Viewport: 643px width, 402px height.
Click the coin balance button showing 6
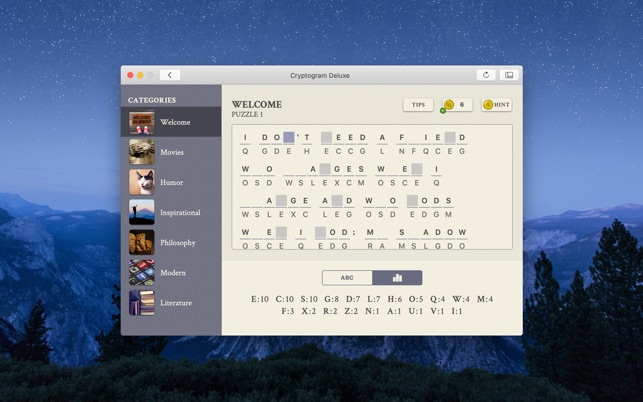point(456,104)
